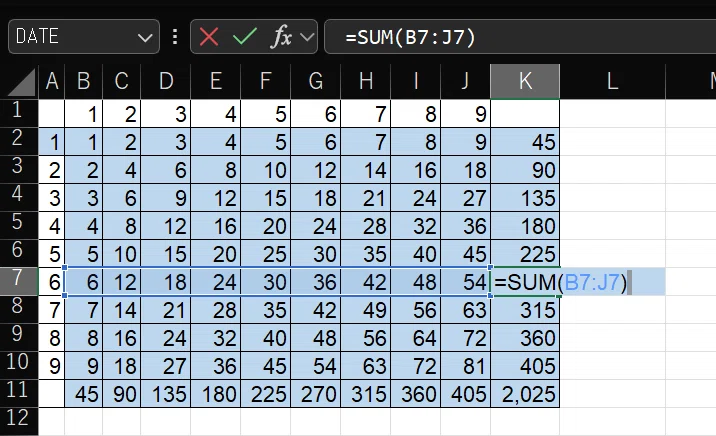Select column E header
This screenshot has width=716, height=436.
pos(216,81)
